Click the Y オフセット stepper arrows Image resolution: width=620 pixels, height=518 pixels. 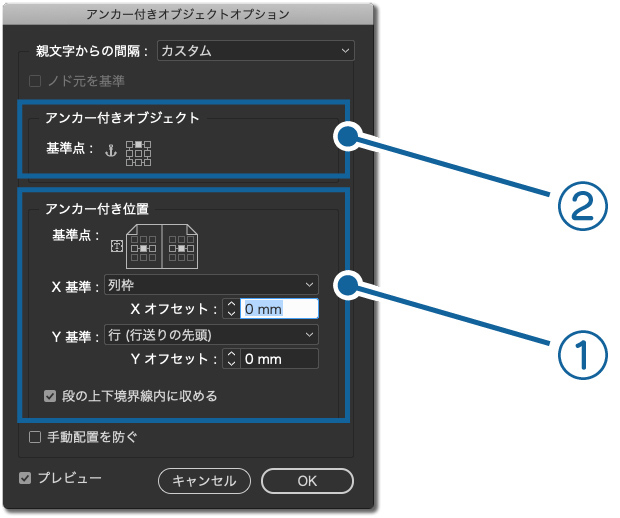tap(231, 359)
